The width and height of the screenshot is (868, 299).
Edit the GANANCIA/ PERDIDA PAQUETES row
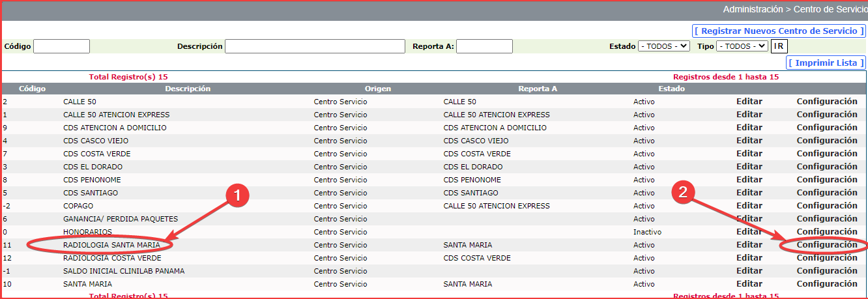749,219
